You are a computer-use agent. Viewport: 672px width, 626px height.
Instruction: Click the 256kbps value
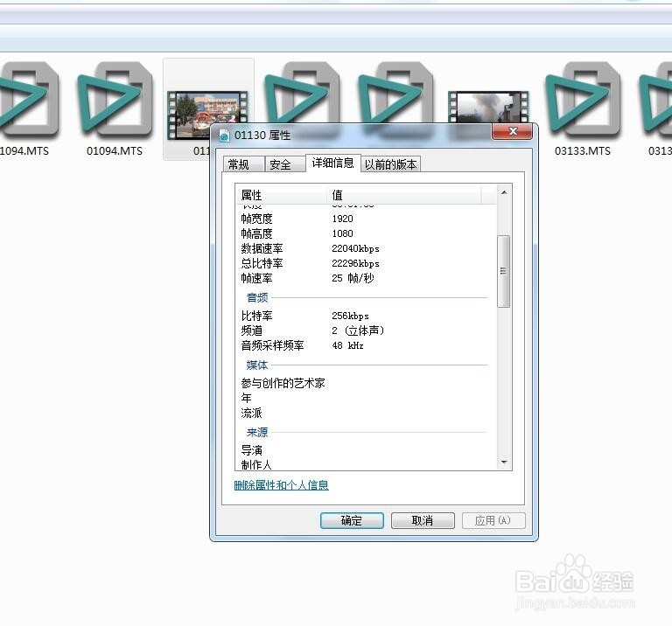tap(350, 316)
